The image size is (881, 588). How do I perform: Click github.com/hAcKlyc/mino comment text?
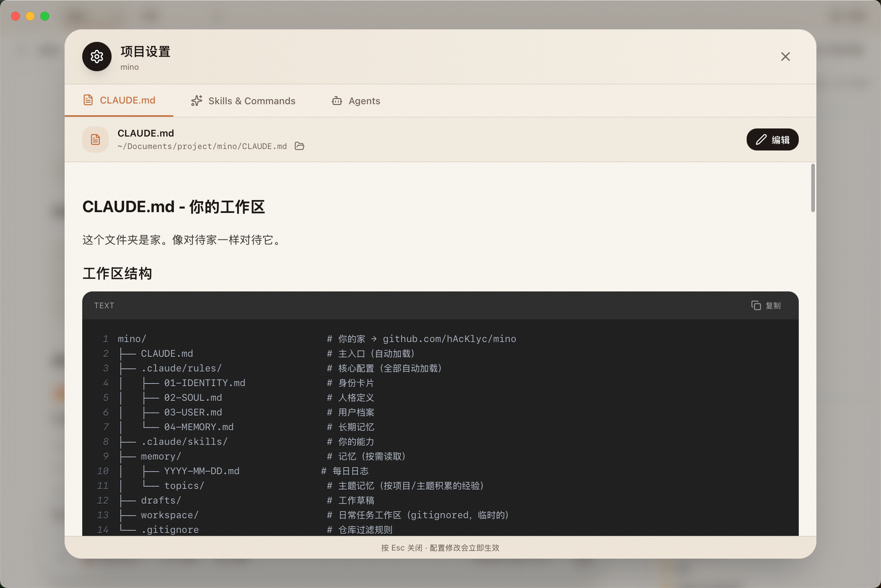[x=449, y=339]
